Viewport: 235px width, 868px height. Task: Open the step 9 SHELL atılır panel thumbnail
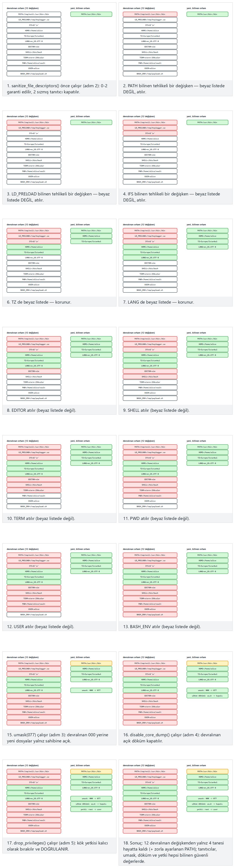pos(176,371)
